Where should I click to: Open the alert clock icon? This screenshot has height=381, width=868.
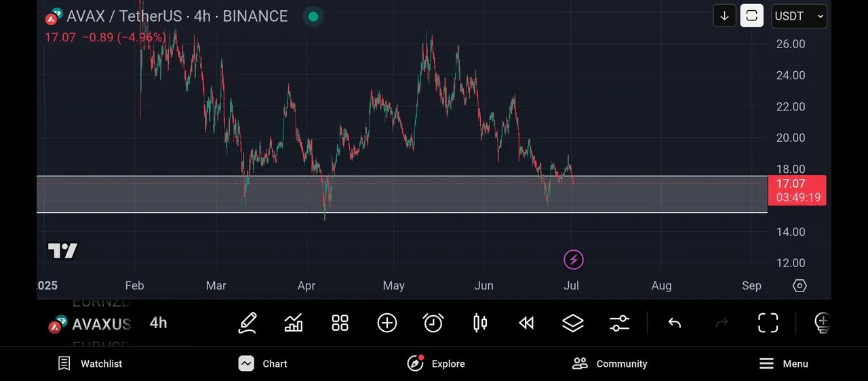(x=433, y=323)
